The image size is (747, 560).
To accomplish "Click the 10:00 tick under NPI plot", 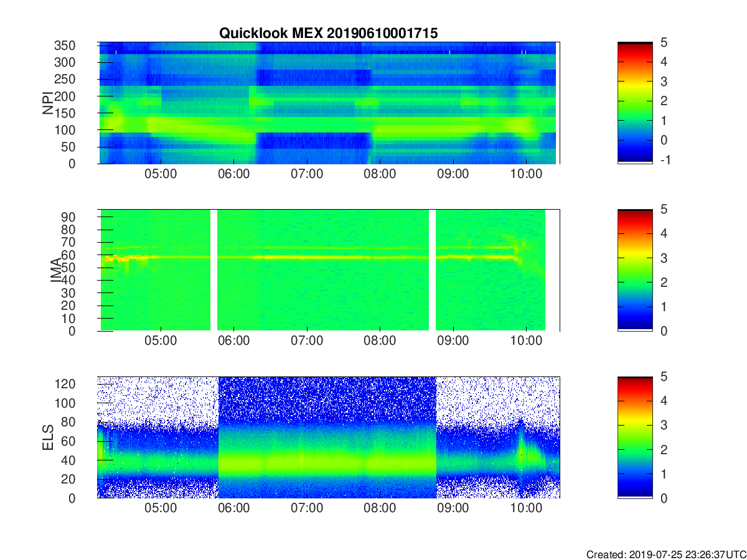I will (x=526, y=175).
